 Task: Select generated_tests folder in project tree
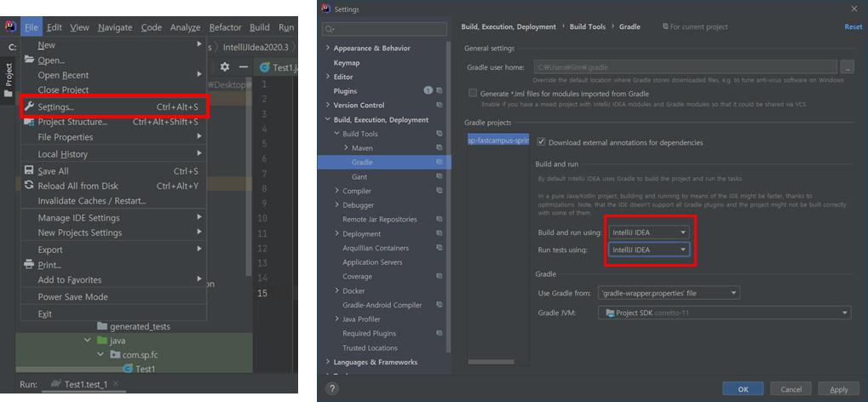coord(134,327)
